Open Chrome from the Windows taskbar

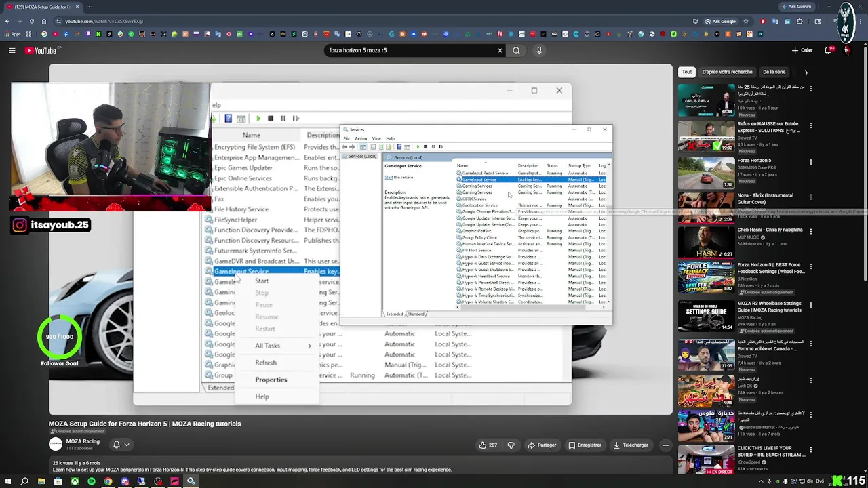pyautogui.click(x=108, y=481)
